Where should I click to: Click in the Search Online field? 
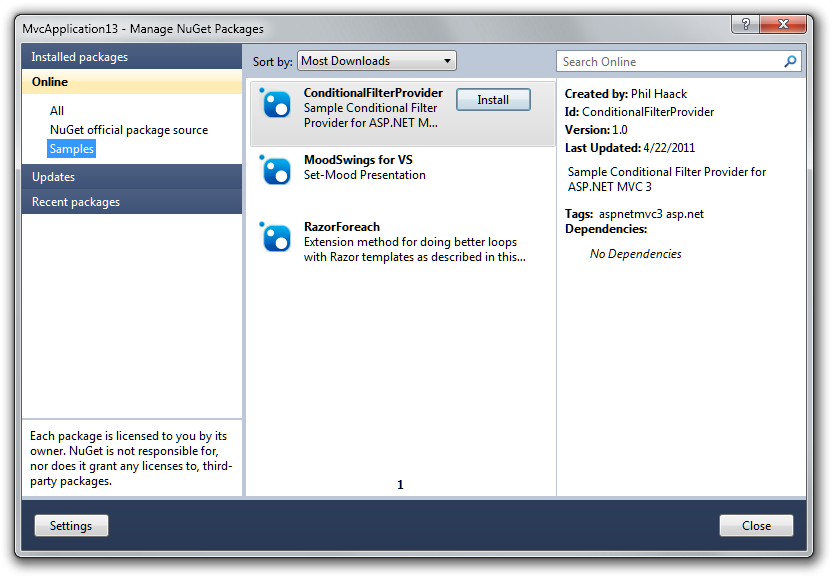[x=668, y=62]
